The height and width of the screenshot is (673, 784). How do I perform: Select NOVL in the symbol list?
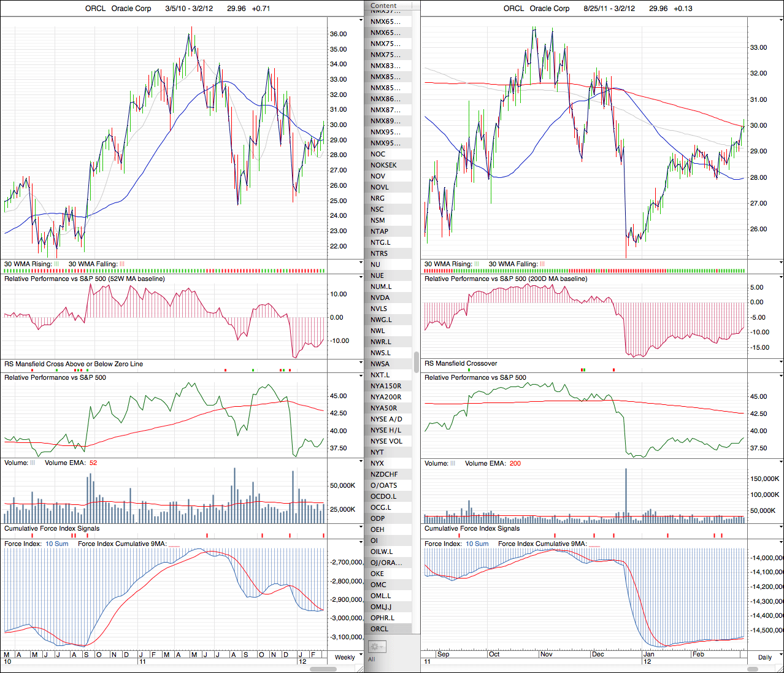389,187
